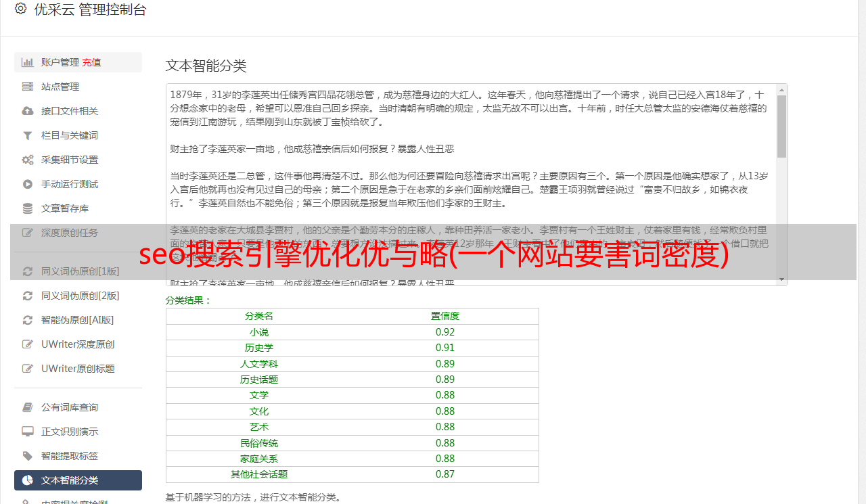Click the 历史话题 category cell

[259, 380]
